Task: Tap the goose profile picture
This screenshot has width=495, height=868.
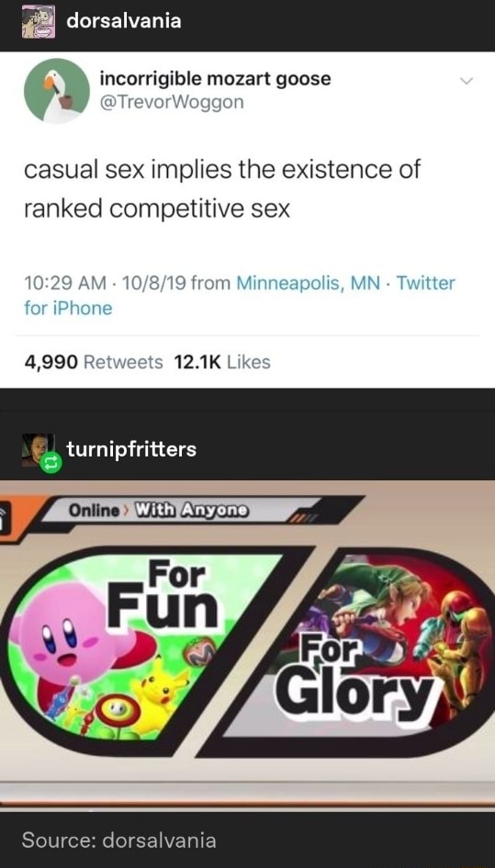Action: pyautogui.click(x=56, y=91)
